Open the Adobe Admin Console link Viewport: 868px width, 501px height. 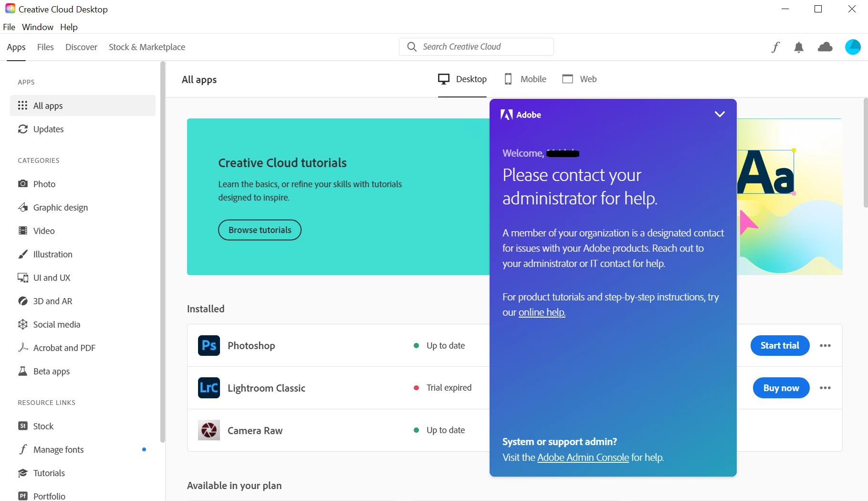(x=583, y=458)
